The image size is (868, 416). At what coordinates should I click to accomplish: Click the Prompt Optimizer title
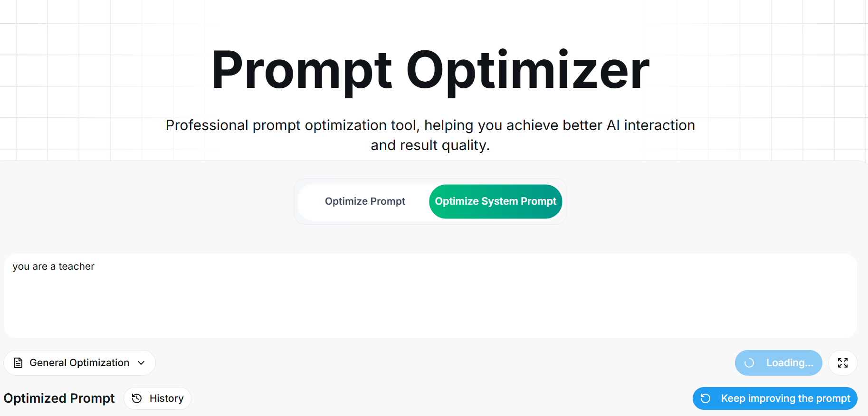[430, 69]
